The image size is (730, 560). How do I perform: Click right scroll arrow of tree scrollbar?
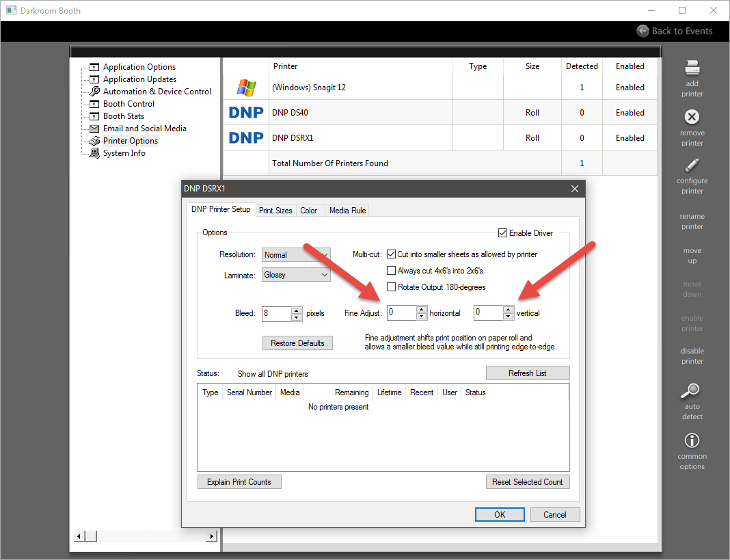point(212,536)
